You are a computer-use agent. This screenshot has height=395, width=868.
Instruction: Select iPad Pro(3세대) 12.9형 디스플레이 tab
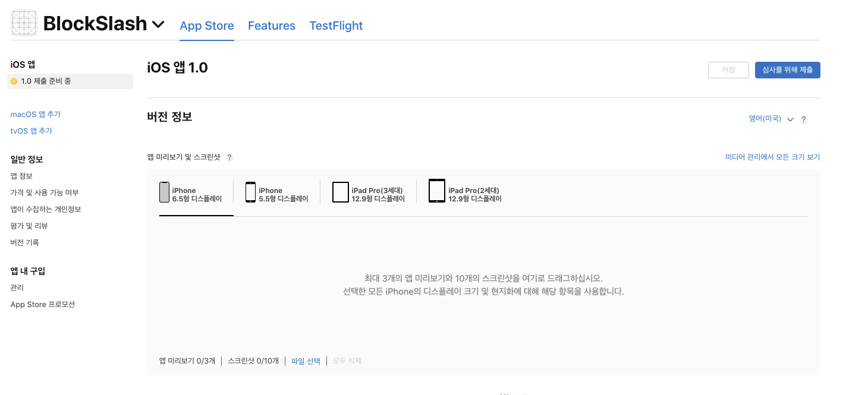[369, 193]
